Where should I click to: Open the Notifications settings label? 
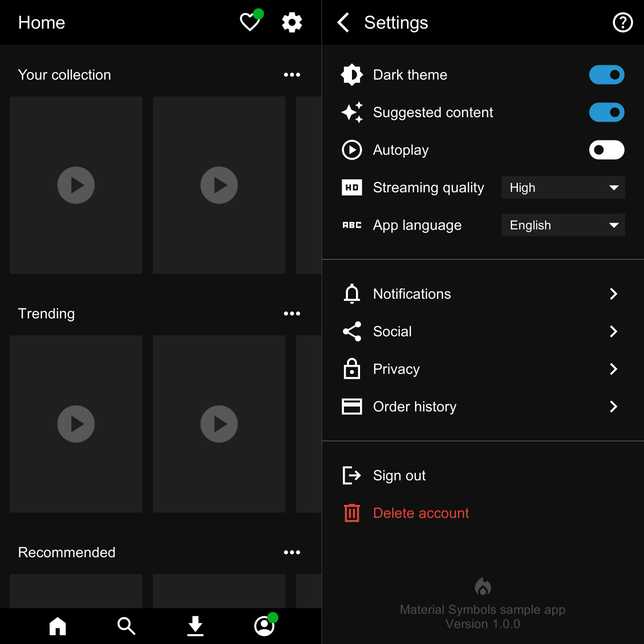tap(412, 294)
